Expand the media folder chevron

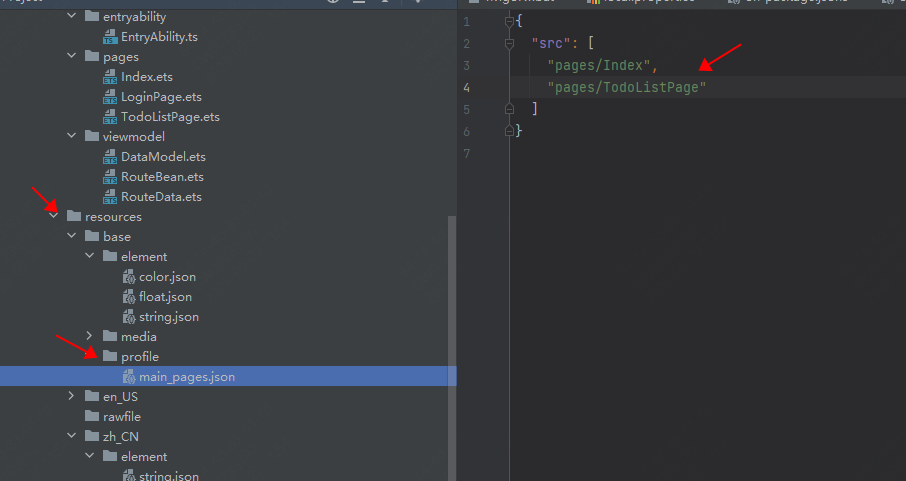click(x=90, y=336)
